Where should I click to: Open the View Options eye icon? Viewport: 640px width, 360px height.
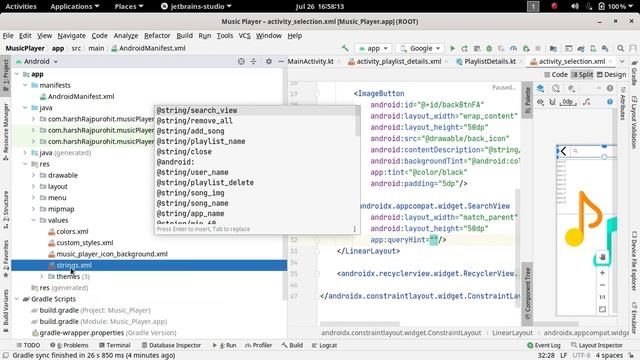pos(540,102)
